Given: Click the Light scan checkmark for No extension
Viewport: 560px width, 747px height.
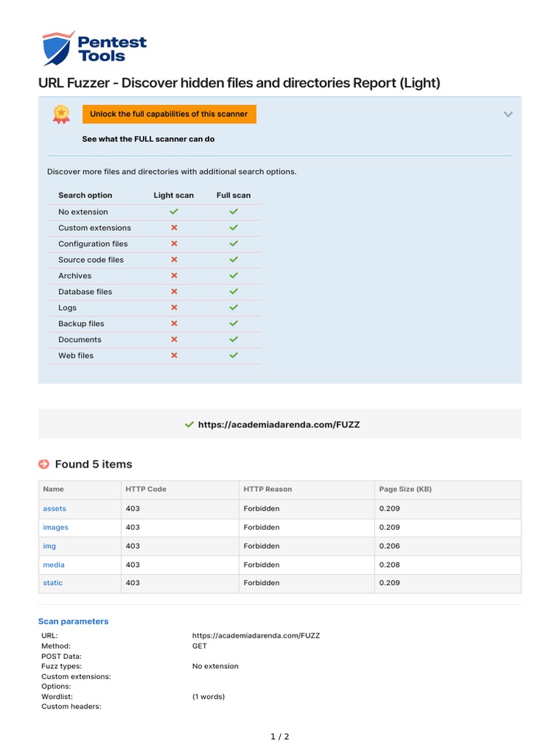Looking at the screenshot, I should coord(174,212).
